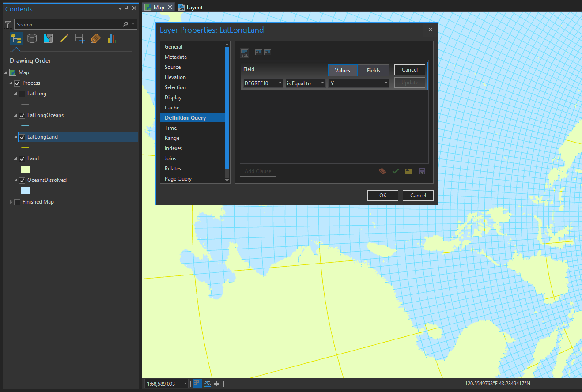Image resolution: width=582 pixels, height=392 pixels.
Task: Click the clear query eraser icon
Action: (x=382, y=171)
